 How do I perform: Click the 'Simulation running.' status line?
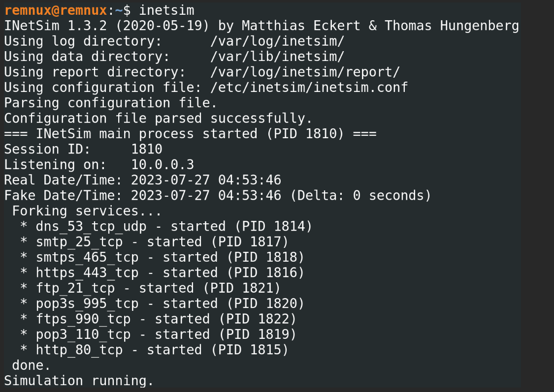79,381
